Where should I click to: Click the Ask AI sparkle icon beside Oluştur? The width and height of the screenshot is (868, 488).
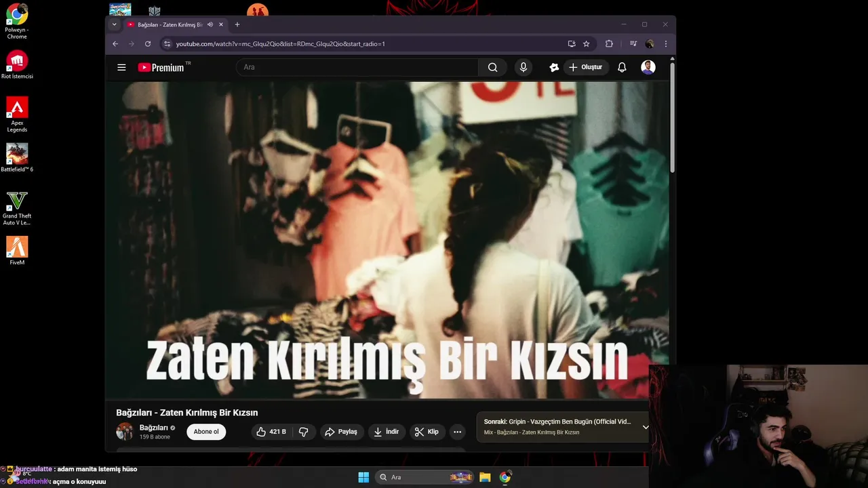click(x=554, y=67)
